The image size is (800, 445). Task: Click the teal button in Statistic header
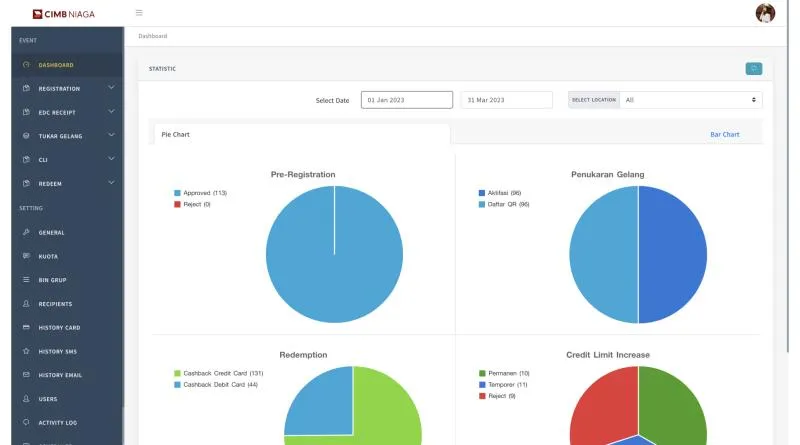tap(754, 68)
